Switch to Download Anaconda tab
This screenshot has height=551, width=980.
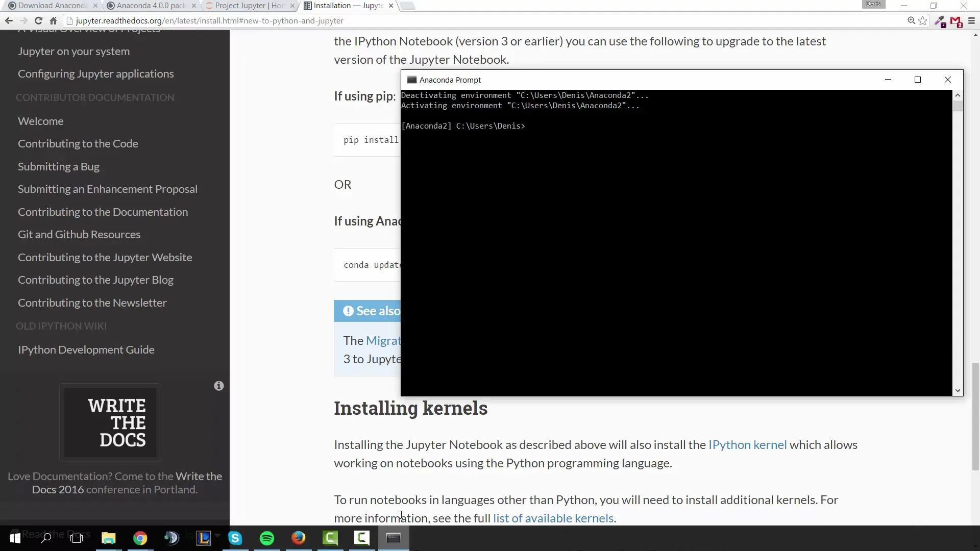tap(53, 6)
